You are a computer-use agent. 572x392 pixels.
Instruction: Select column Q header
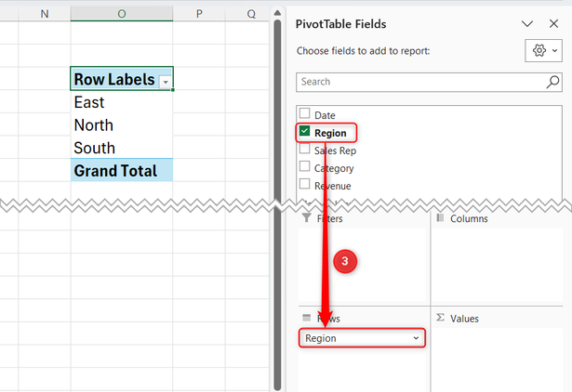point(251,14)
